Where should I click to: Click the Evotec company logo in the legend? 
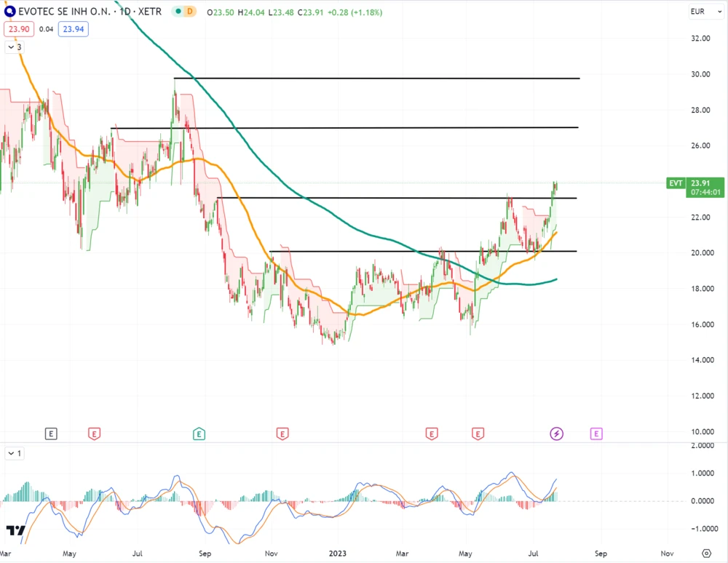click(9, 12)
